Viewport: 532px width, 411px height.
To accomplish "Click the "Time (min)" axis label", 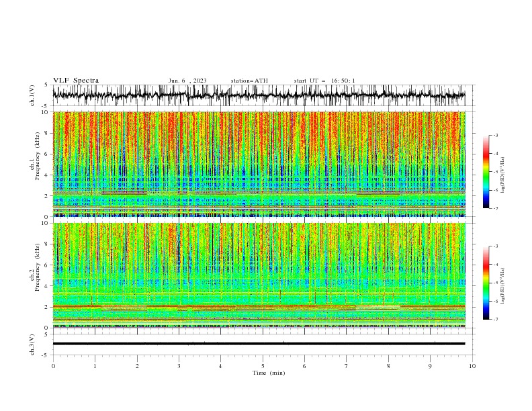I will (269, 373).
